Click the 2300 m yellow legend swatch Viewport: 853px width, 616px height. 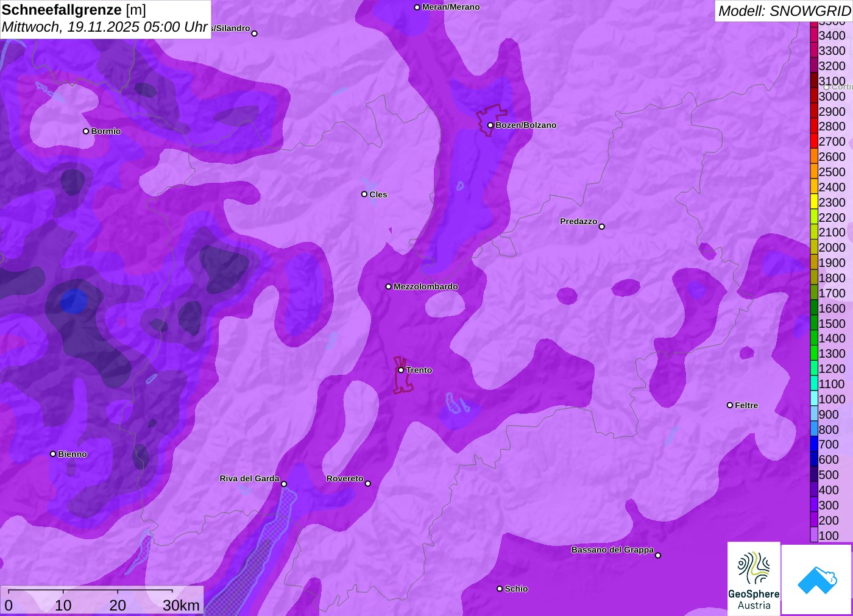tap(814, 202)
